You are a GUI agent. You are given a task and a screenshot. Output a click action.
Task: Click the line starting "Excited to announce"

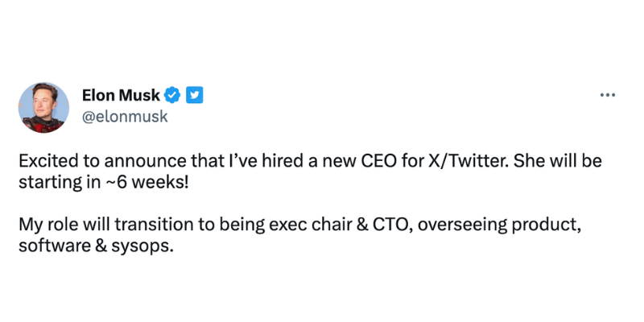[310, 160]
